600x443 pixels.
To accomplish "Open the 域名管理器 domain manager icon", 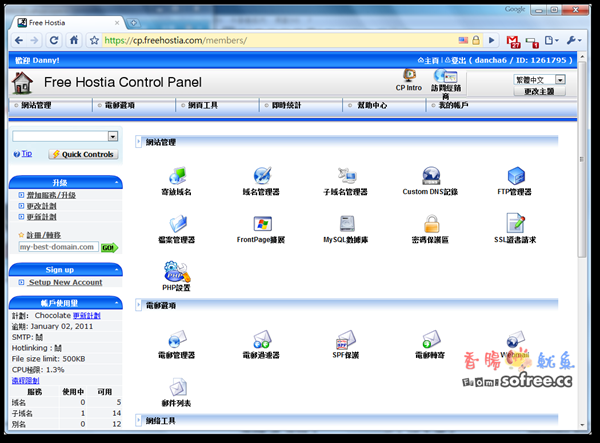I will pos(262,176).
